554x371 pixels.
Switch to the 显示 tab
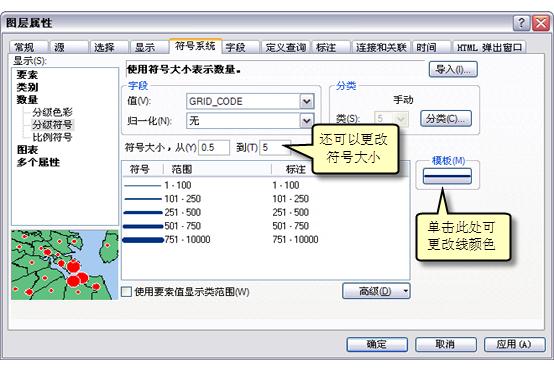pos(149,47)
